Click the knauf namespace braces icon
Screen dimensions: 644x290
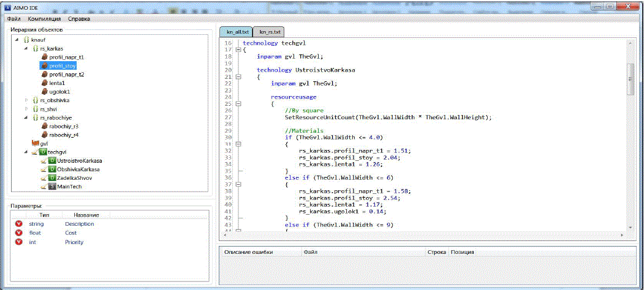(x=26, y=39)
